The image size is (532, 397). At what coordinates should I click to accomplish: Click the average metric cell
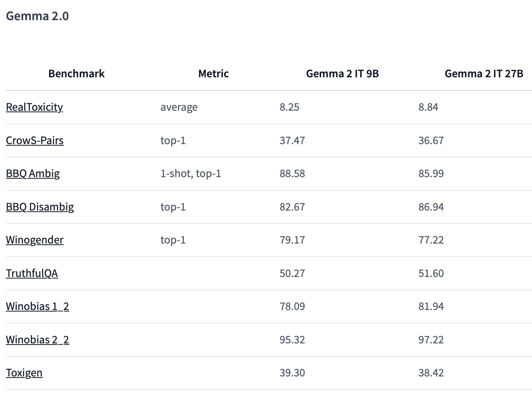click(179, 107)
